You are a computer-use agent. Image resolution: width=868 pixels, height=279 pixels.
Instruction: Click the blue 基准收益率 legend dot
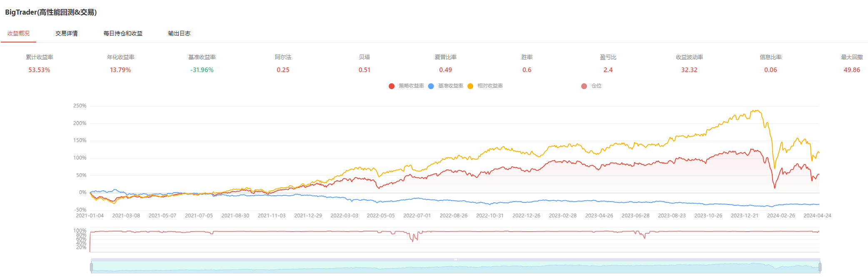coord(431,86)
